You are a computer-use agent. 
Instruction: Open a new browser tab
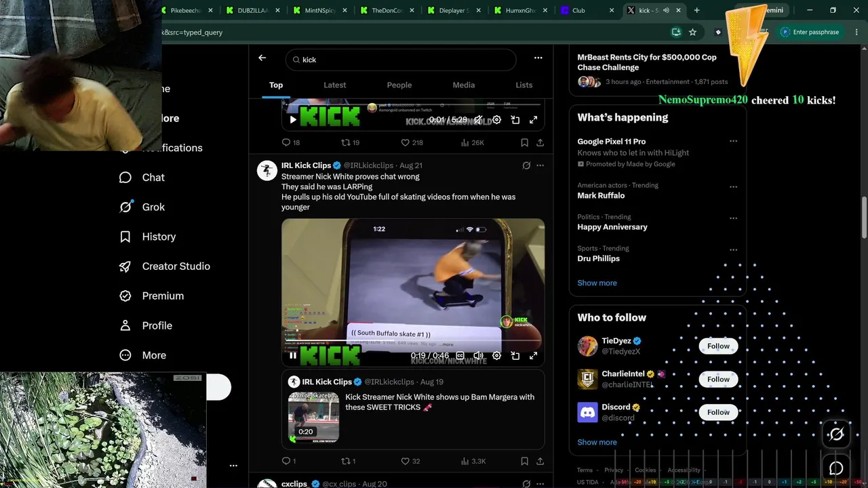[x=696, y=10]
